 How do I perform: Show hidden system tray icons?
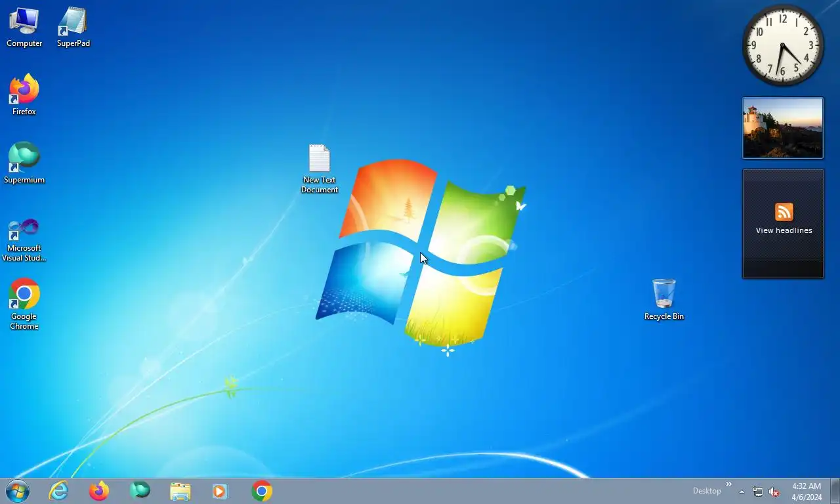tap(742, 492)
